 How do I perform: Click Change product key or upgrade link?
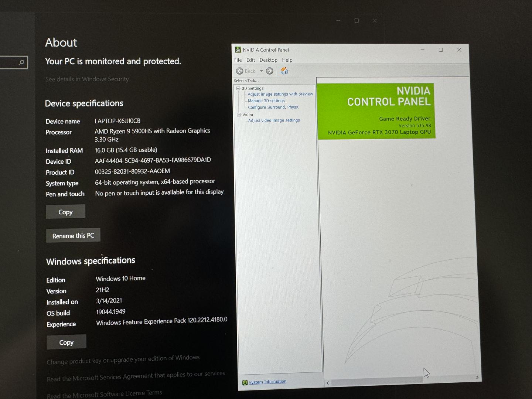123,359
